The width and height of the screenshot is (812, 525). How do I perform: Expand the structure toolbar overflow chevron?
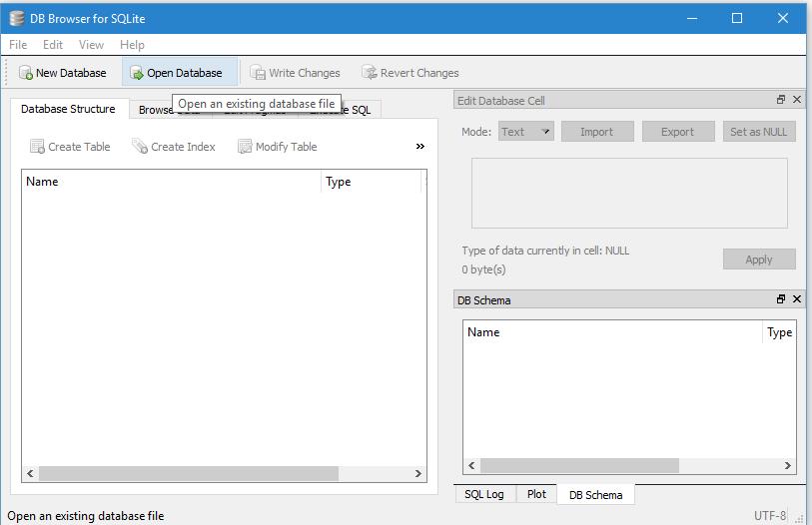point(419,147)
